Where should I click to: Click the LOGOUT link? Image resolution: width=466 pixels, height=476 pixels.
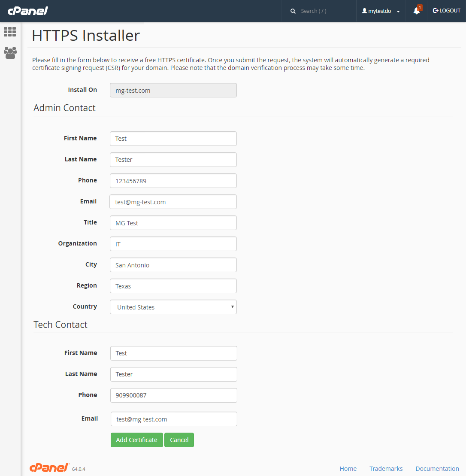446,11
